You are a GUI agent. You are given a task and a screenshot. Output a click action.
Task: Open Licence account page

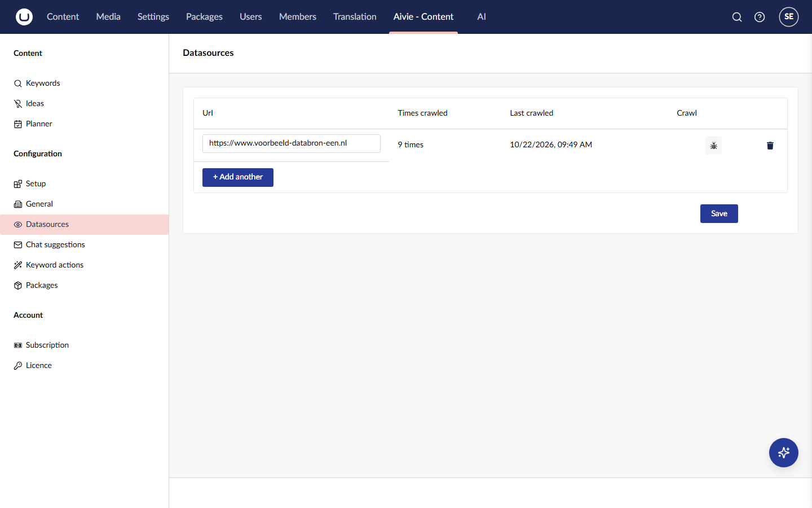point(85,365)
